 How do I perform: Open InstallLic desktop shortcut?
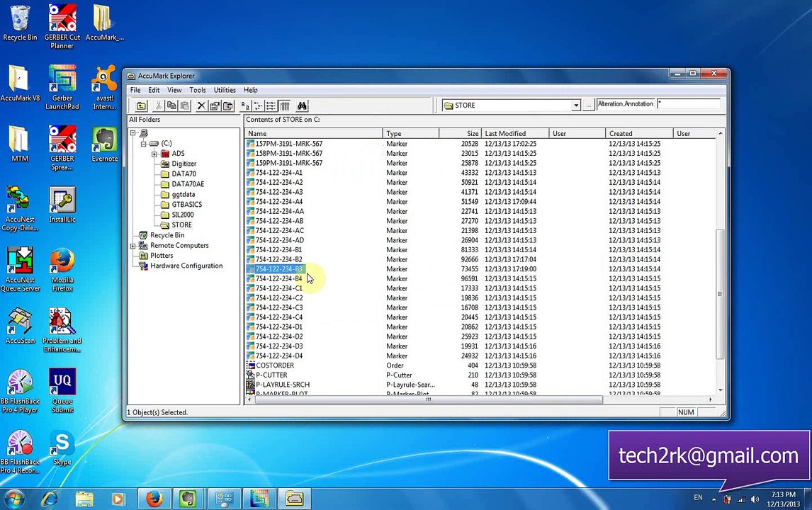click(x=62, y=205)
